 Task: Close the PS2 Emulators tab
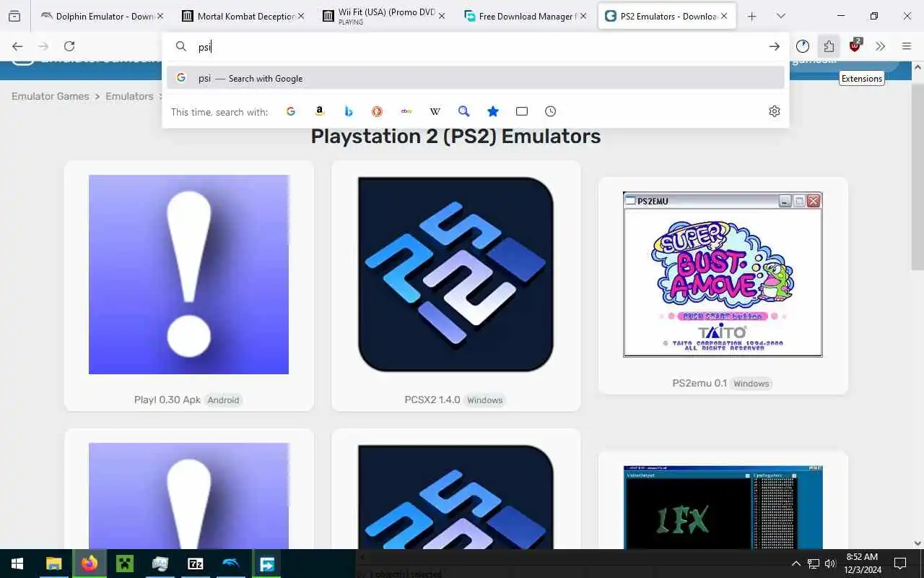(x=724, y=16)
